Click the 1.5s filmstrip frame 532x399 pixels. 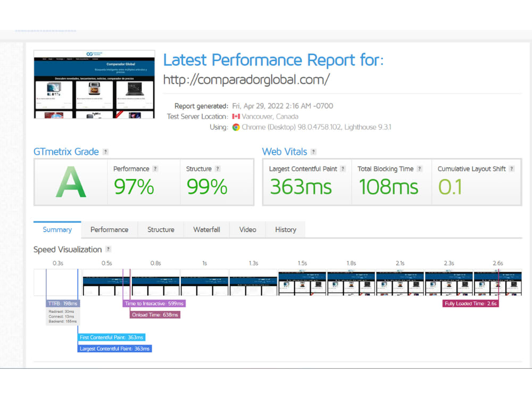click(x=302, y=282)
